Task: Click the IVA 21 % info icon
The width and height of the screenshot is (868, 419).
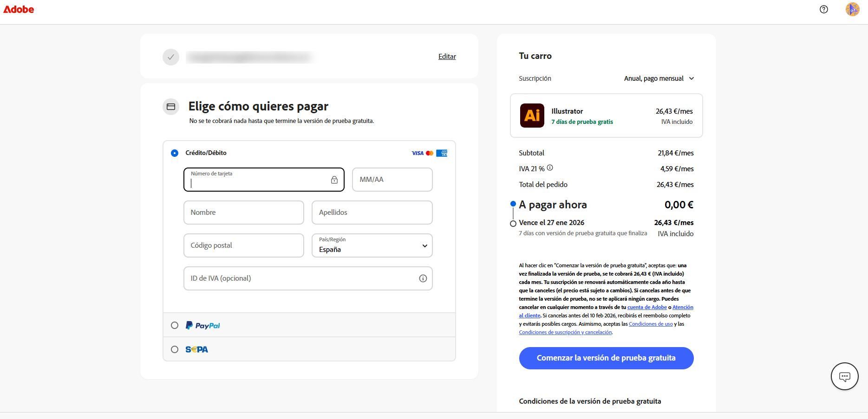Action: (x=550, y=168)
